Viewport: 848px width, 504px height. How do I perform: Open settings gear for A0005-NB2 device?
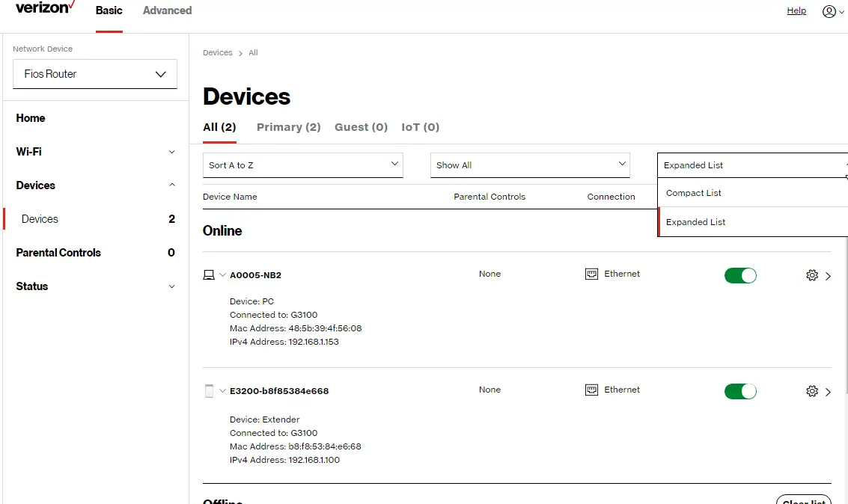pyautogui.click(x=812, y=275)
